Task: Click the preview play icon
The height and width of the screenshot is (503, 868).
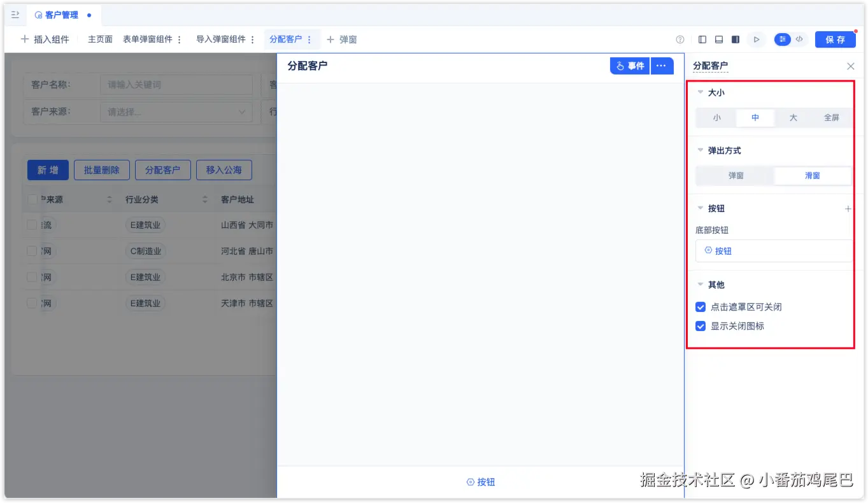Action: (757, 39)
